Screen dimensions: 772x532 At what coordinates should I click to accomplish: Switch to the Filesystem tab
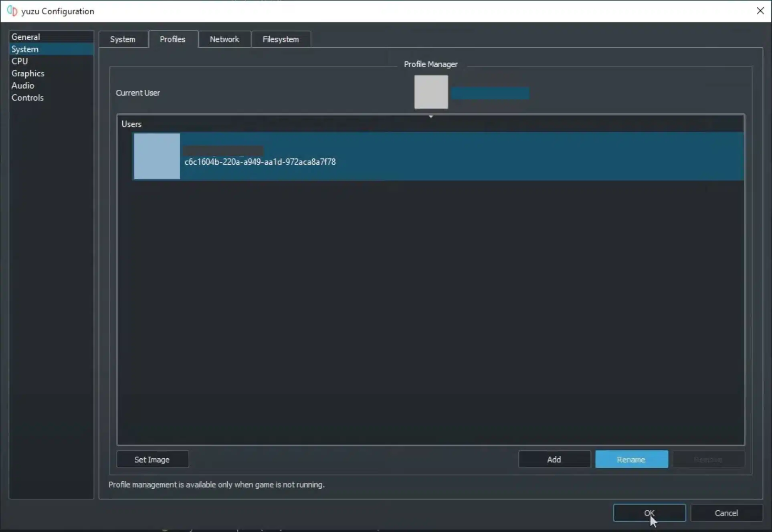pyautogui.click(x=281, y=39)
